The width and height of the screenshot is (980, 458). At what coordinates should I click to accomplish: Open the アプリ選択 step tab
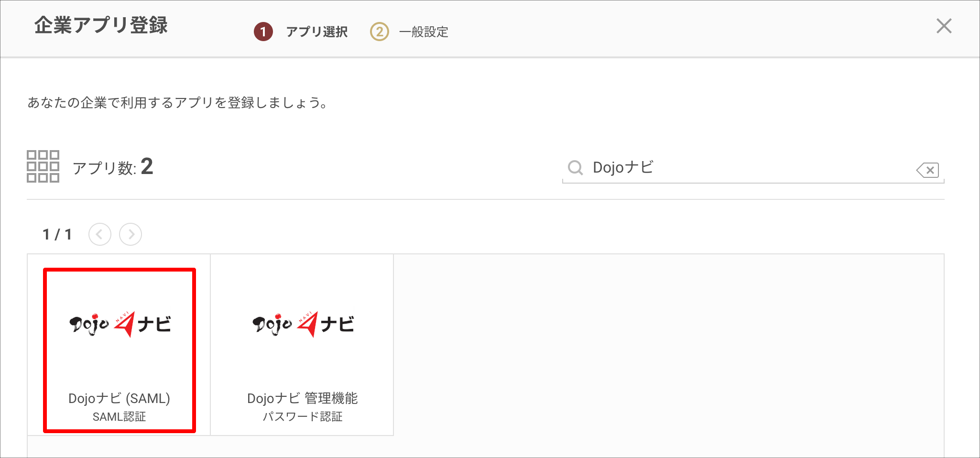pos(317,32)
